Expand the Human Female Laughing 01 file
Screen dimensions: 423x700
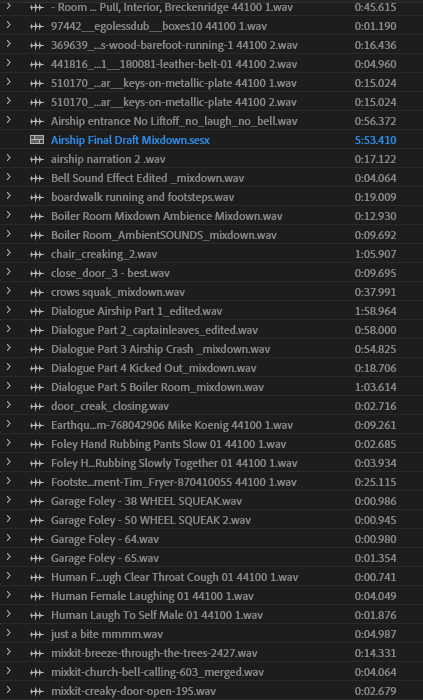pyautogui.click(x=8, y=596)
